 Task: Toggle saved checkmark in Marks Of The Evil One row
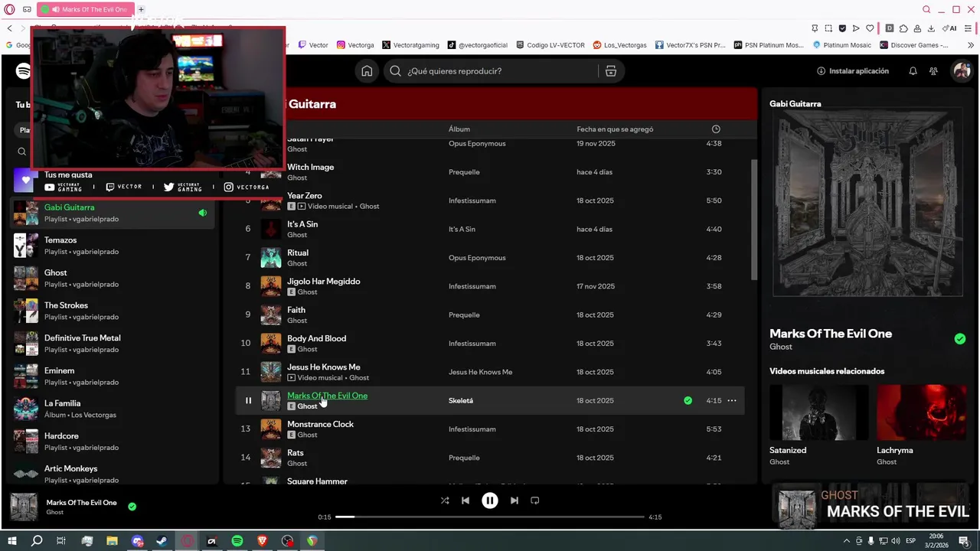tap(688, 400)
